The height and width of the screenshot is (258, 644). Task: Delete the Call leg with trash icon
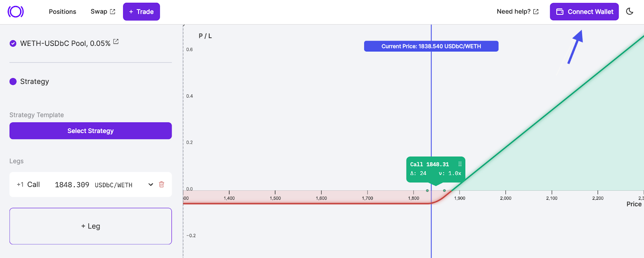pos(161,184)
